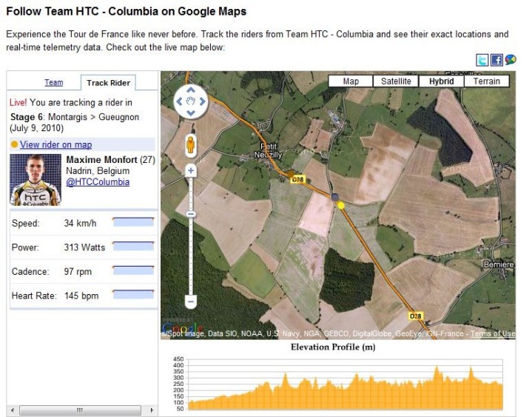Image resolution: width=532 pixels, height=417 pixels.
Task: Click the Elevation Profile (m) title
Action: 333,347
